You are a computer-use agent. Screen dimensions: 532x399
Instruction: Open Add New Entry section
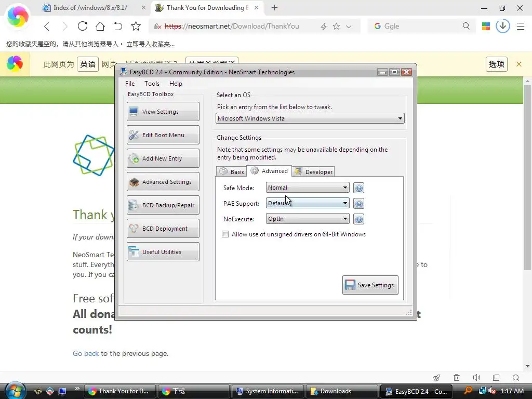coord(163,158)
